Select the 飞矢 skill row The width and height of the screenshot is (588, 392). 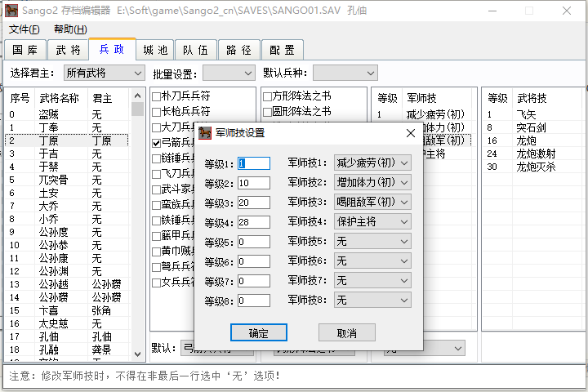coord(532,114)
